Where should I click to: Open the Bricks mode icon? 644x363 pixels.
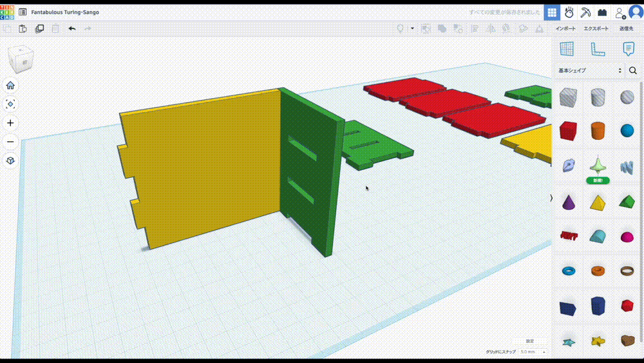point(602,12)
